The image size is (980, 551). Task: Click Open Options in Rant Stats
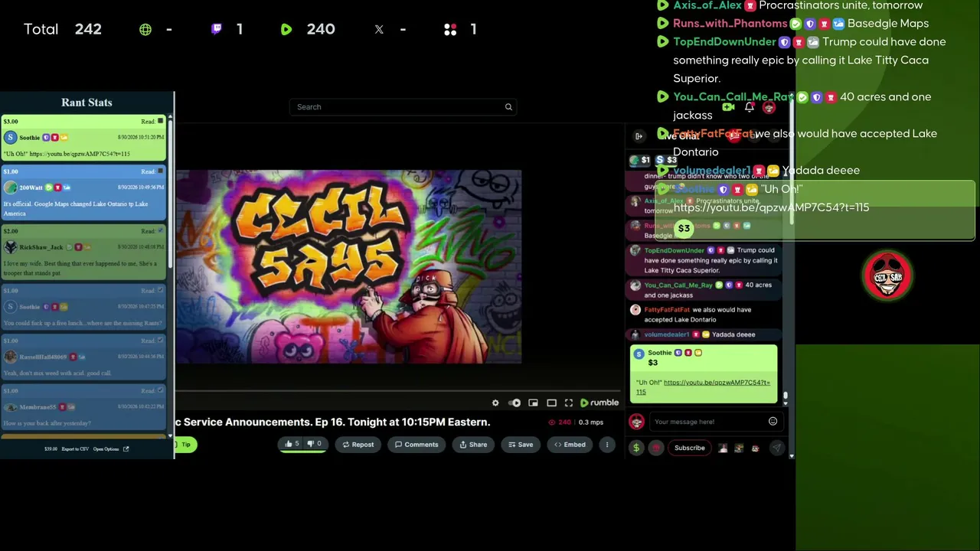coord(106,449)
